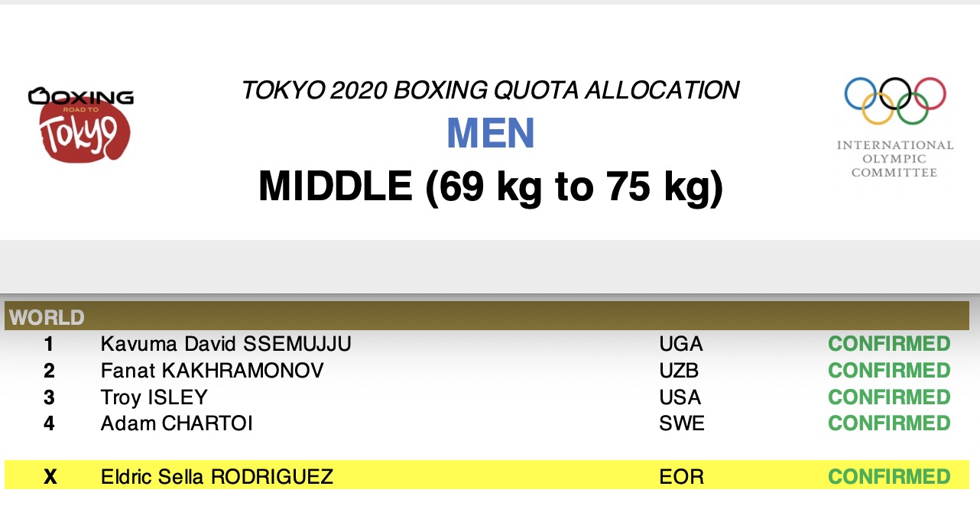Viewport: 980px width, 509px height.
Task: Click the UZB country code
Action: 679,371
